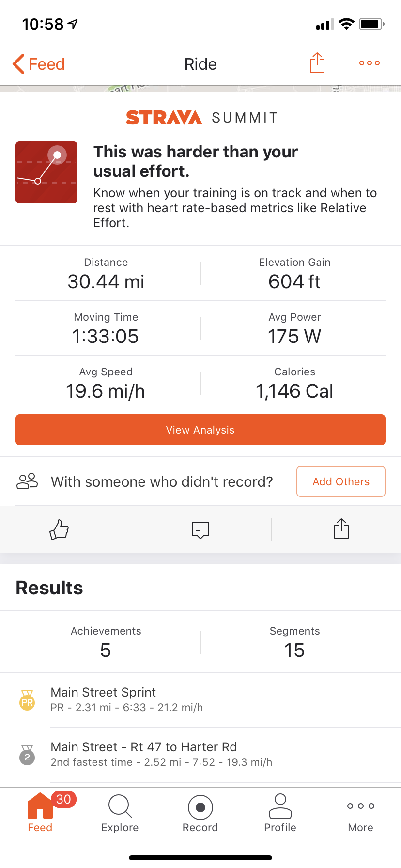The height and width of the screenshot is (868, 401).
Task: Open the More tab in bottom bar
Action: click(x=360, y=813)
